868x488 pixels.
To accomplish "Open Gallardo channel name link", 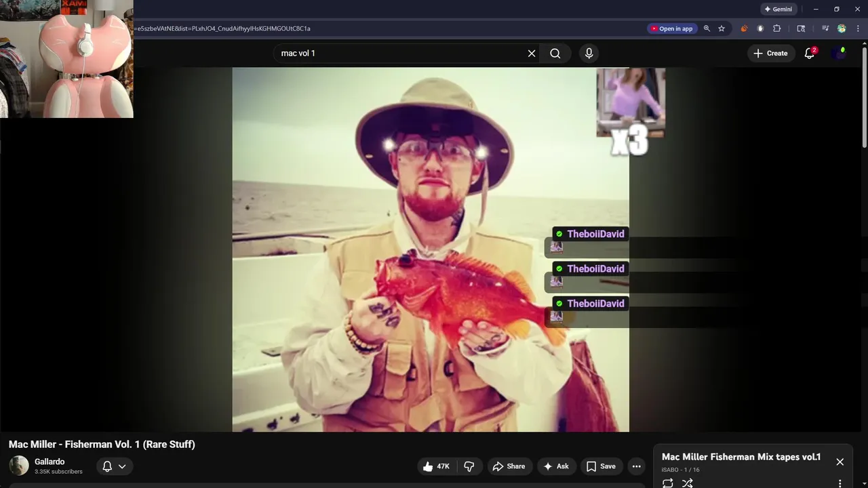I will point(50,462).
